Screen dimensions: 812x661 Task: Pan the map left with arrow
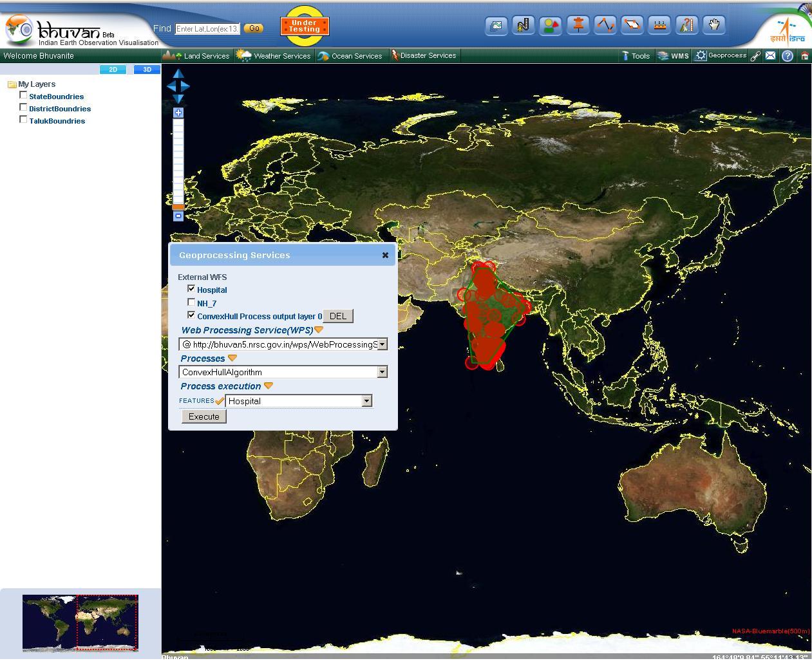pyautogui.click(x=171, y=86)
